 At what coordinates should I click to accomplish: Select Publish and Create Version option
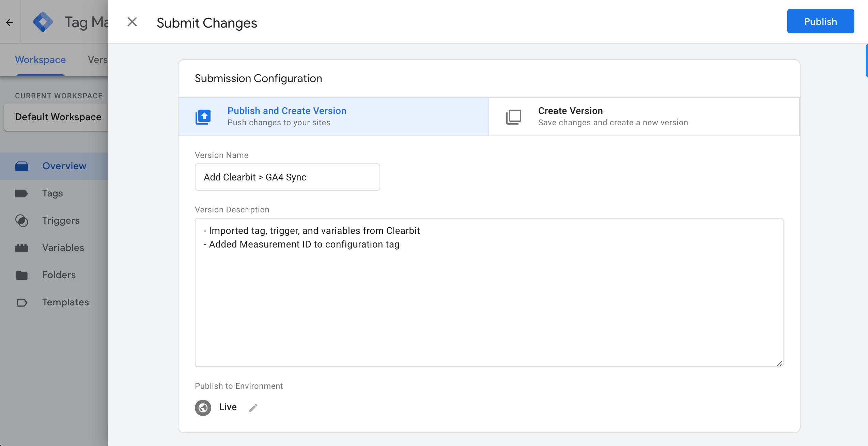334,117
